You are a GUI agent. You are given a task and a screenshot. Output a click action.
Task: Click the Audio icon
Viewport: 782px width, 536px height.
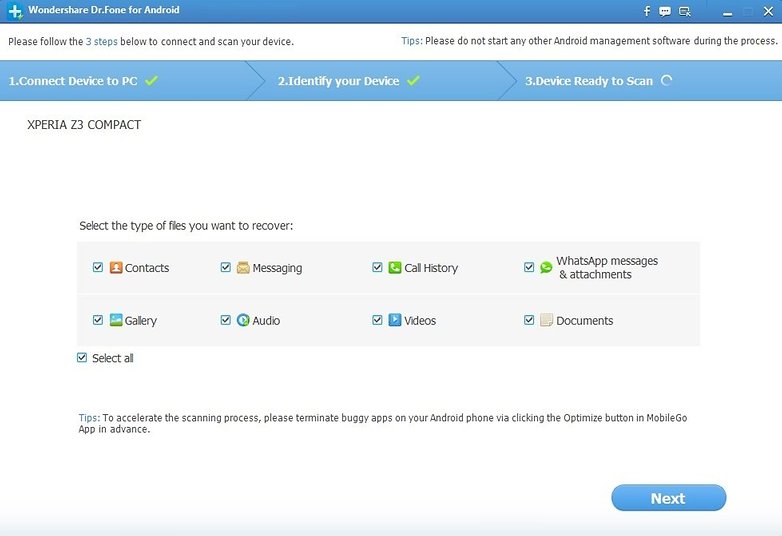[243, 320]
